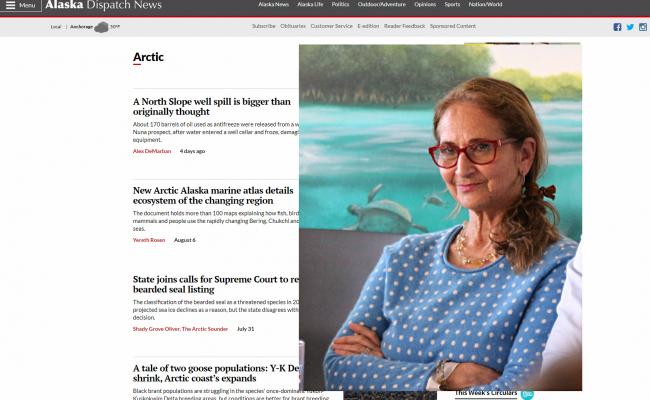This screenshot has height=400, width=650.
Task: Open the Alaska News section
Action: (273, 5)
